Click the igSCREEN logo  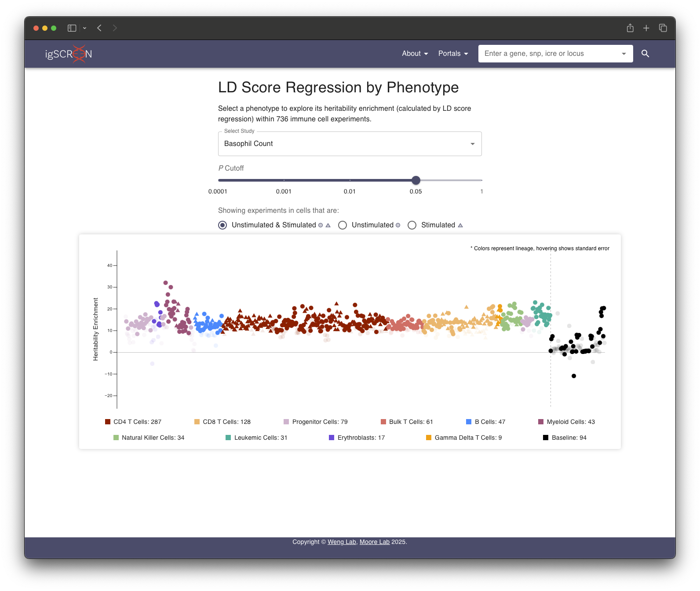(x=69, y=54)
